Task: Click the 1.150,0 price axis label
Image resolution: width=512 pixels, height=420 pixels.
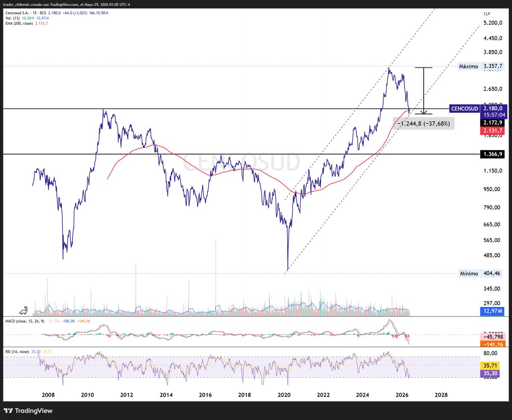Action: [x=492, y=171]
